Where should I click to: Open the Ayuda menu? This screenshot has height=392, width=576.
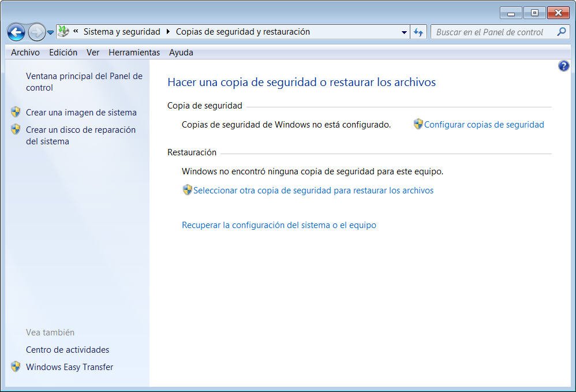(x=181, y=53)
